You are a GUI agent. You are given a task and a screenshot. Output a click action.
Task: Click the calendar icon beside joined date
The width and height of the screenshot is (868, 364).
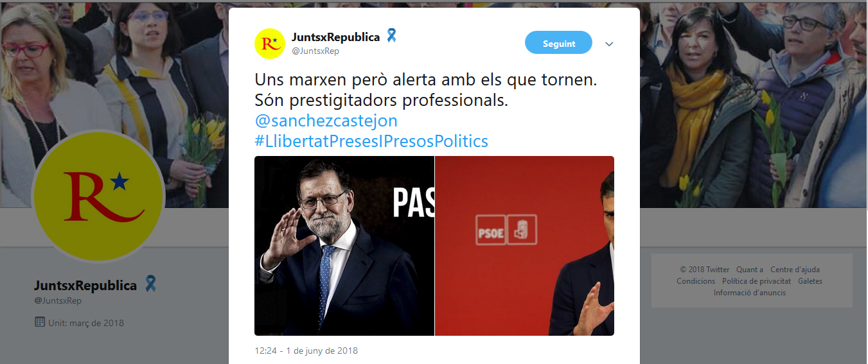click(39, 322)
